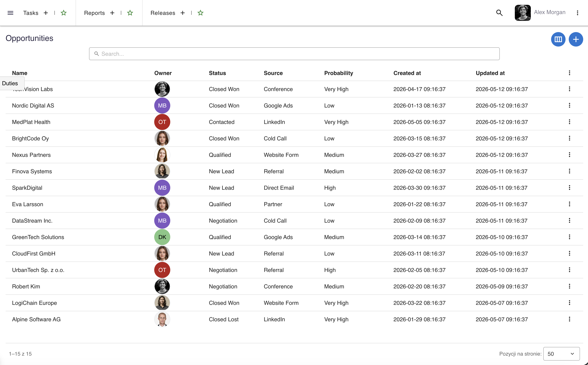Open the Alpine Software AG opportunity

click(x=36, y=319)
